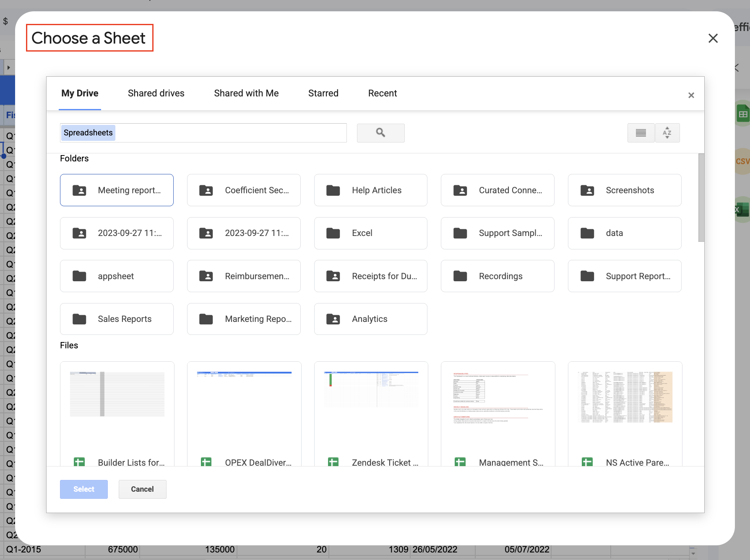Close the file picker with small X
The image size is (750, 560).
tap(691, 96)
